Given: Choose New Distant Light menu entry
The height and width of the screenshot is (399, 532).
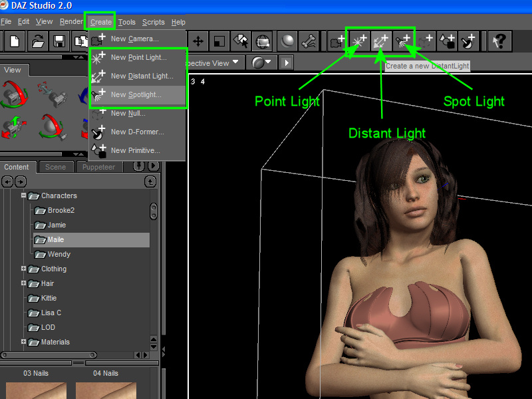Looking at the screenshot, I should click(x=137, y=76).
